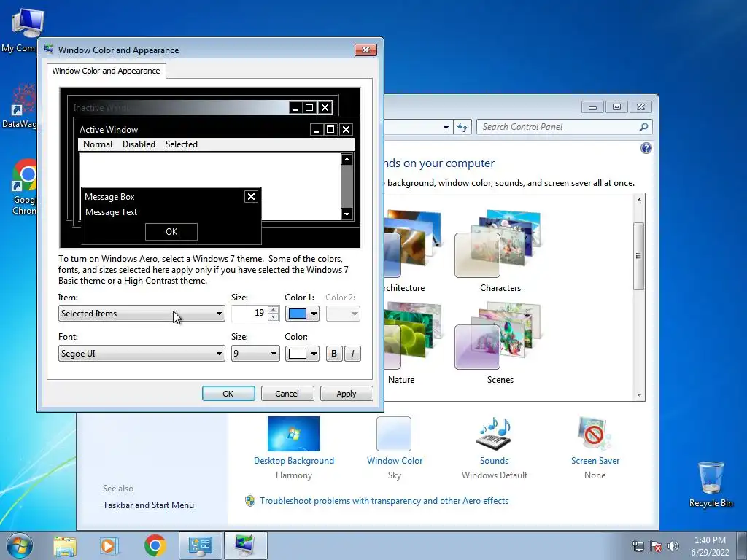Open Windows Explorer from the taskbar
This screenshot has width=747, height=560.
65,545
